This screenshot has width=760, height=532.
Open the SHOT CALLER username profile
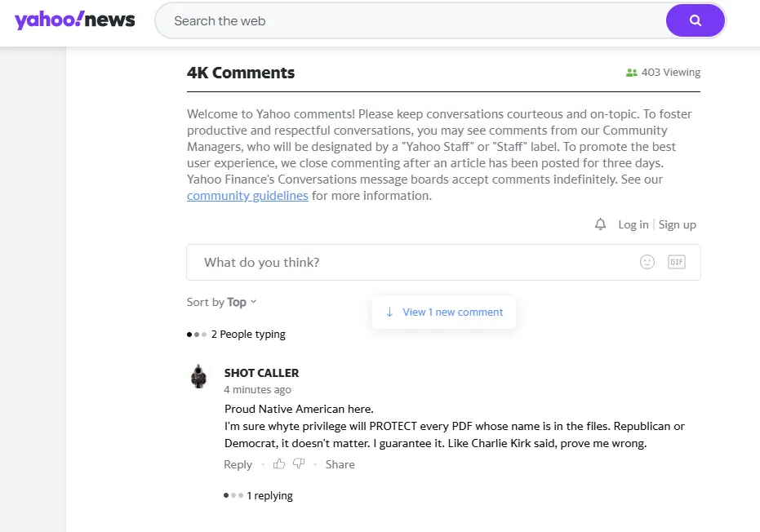tap(261, 373)
